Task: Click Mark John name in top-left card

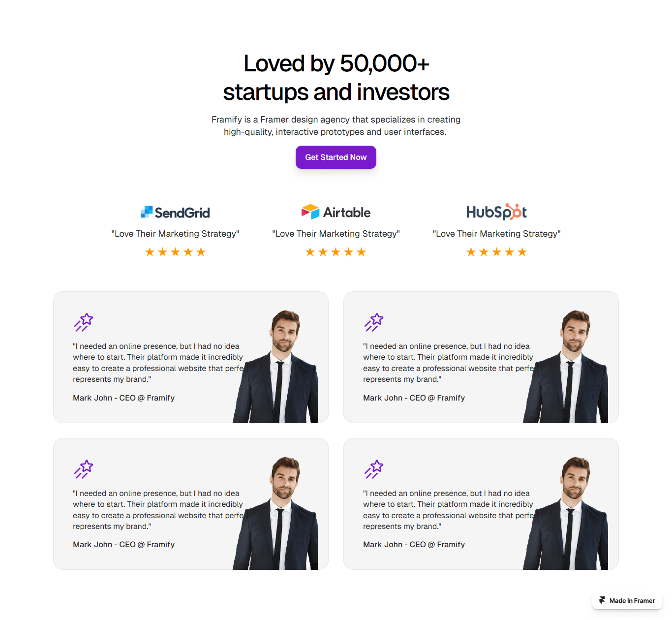Action: [92, 398]
